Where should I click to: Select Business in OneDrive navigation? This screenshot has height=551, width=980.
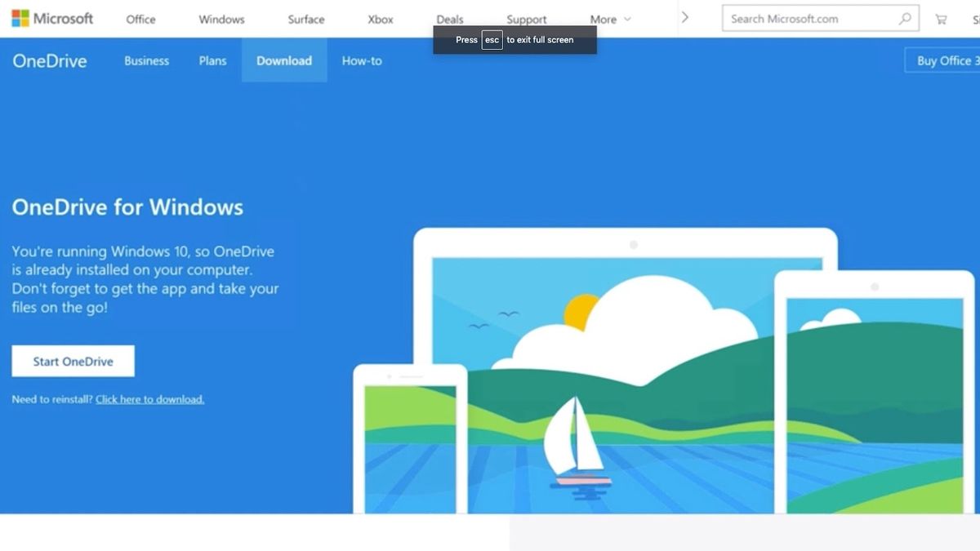tap(146, 60)
